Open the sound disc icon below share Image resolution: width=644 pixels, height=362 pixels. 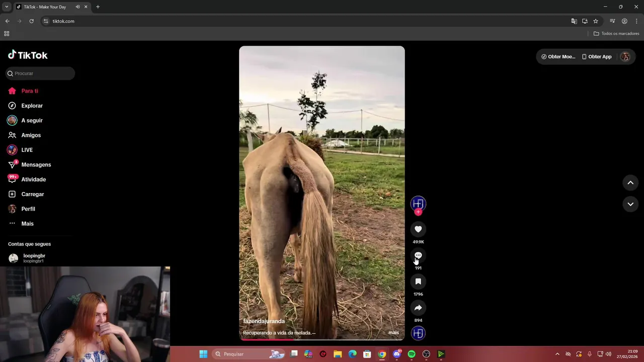418,333
